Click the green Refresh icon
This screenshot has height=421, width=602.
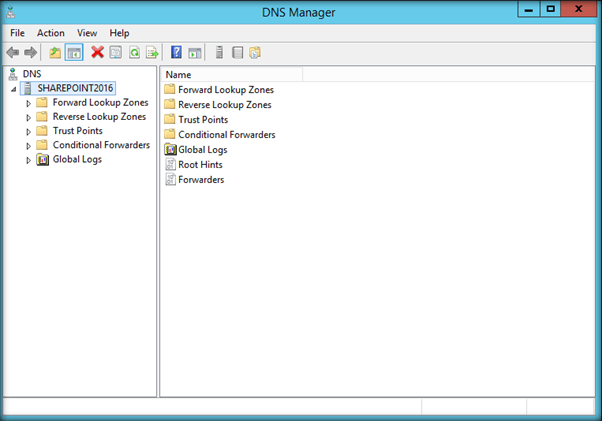(x=134, y=52)
